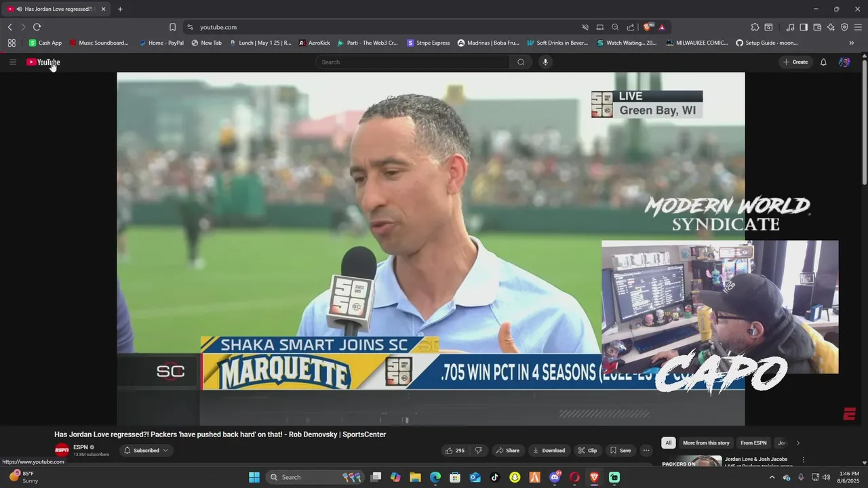Download the video
This screenshot has width=868, height=488.
549,450
